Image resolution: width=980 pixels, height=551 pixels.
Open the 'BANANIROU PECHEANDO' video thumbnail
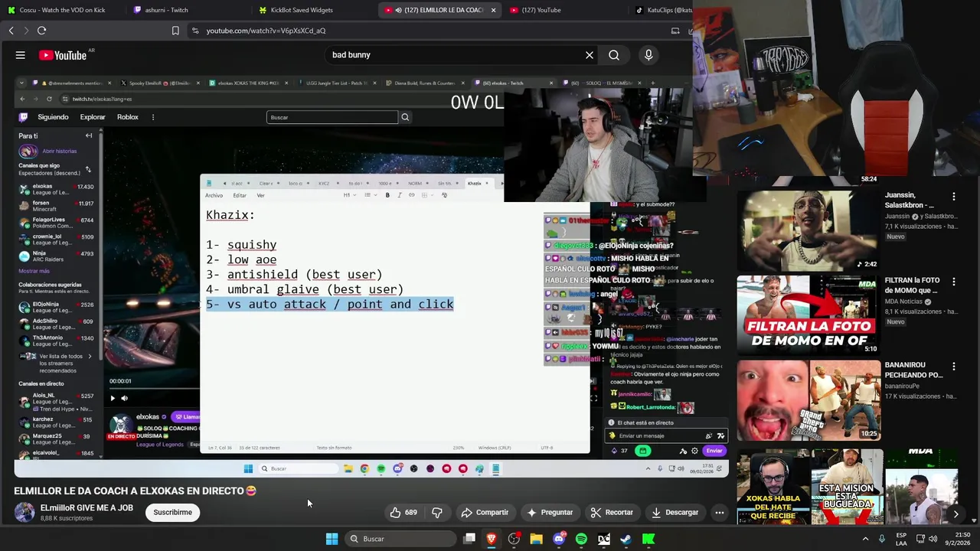(x=808, y=400)
